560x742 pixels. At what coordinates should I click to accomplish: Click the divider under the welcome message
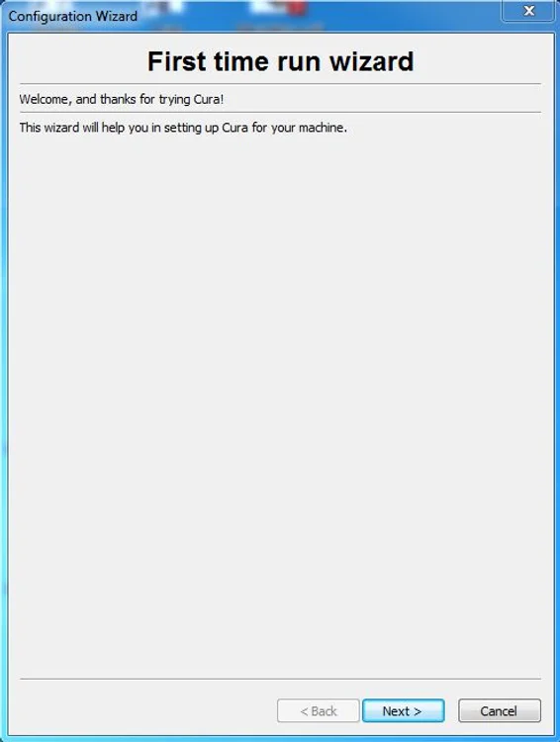[x=280, y=112]
